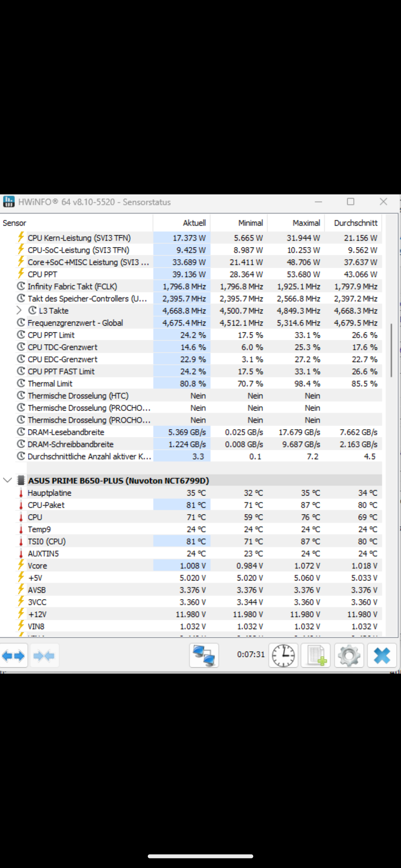Viewport: 401px width, 868px height.
Task: Click the lightning icon of Vcore
Action: [21, 565]
